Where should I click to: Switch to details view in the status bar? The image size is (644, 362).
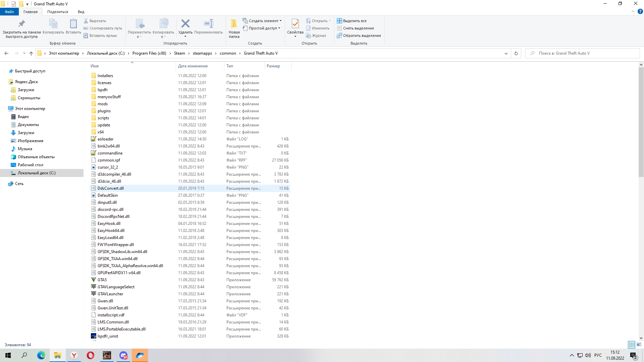(632, 345)
